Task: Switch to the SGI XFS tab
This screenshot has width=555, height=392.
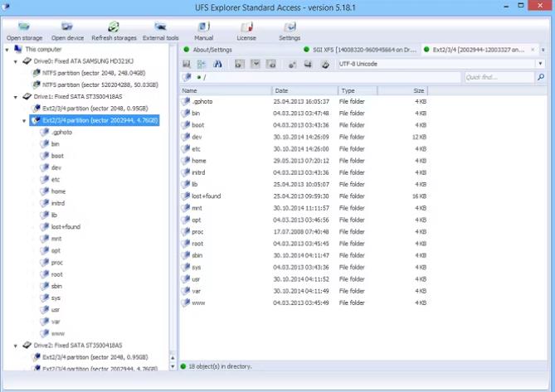Action: 361,50
